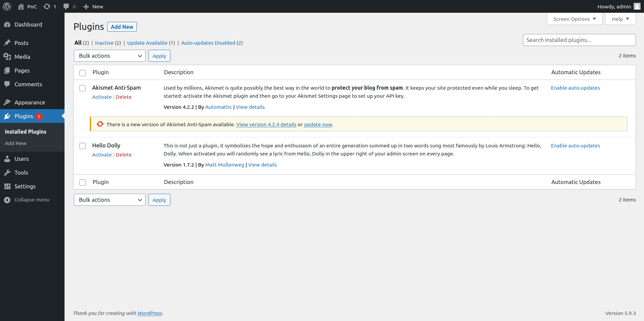Click the bottom Apply button
The image size is (644, 321).
pyautogui.click(x=159, y=200)
